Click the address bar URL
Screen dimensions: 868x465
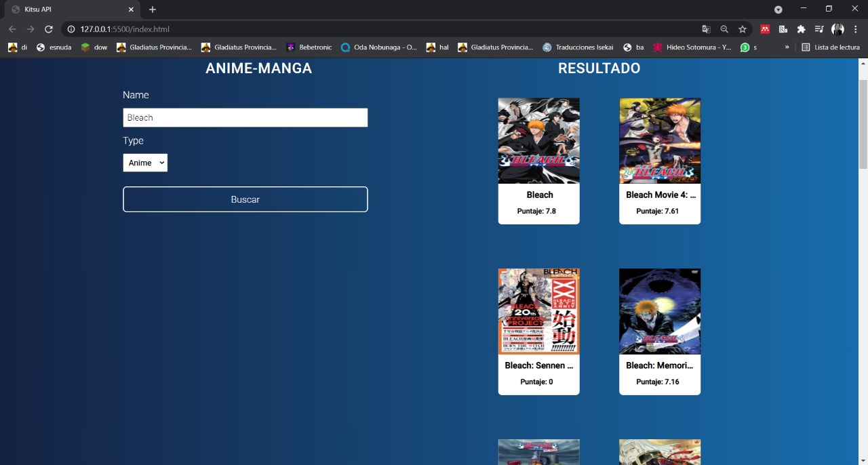[125, 29]
